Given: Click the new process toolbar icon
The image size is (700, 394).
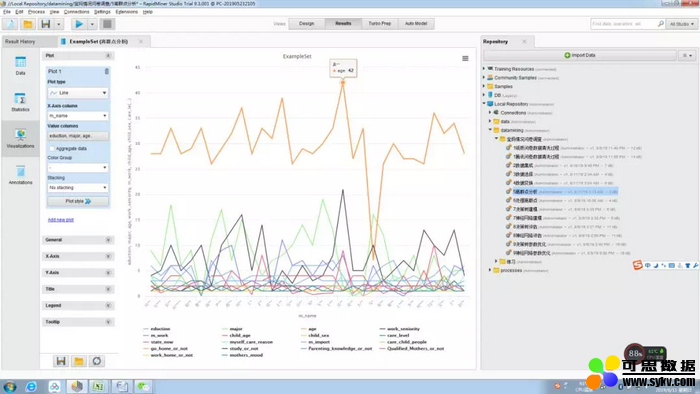Looking at the screenshot, I should (10, 24).
